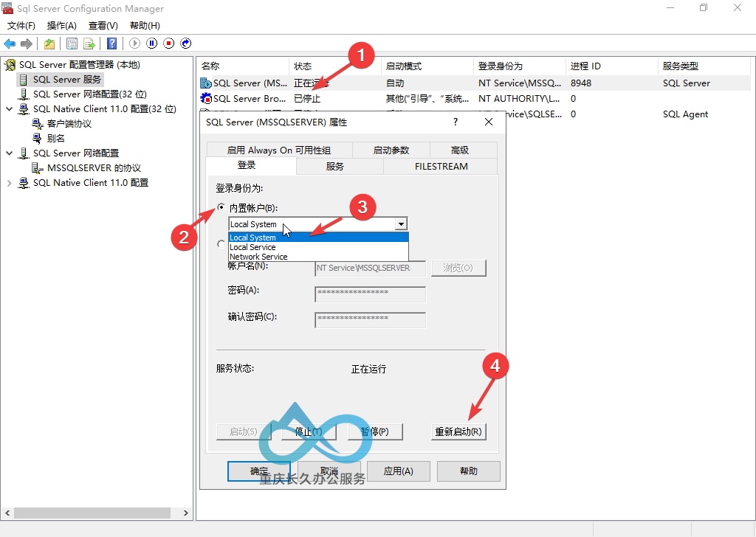756x537 pixels.
Task: Expand the SQL Native Client 11.0 配置 node
Action: (x=9, y=183)
